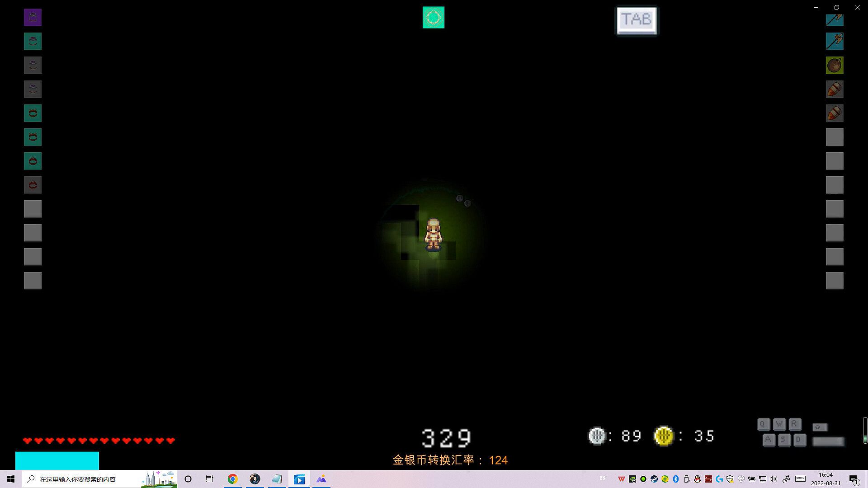Select the purple ring inventory slot
The height and width of the screenshot is (488, 868).
(x=33, y=18)
